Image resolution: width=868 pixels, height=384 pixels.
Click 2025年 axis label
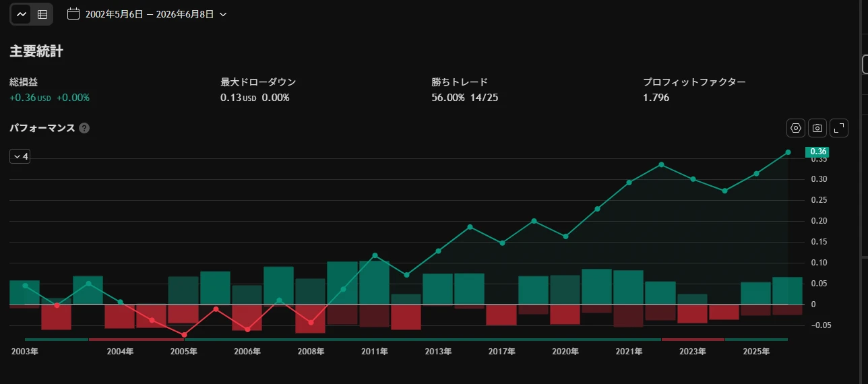(x=755, y=352)
